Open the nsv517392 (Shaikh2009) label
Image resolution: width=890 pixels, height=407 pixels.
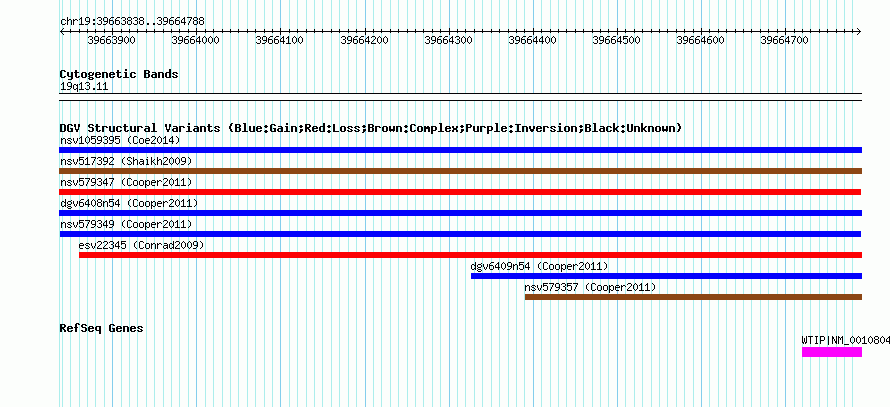[x=126, y=161]
